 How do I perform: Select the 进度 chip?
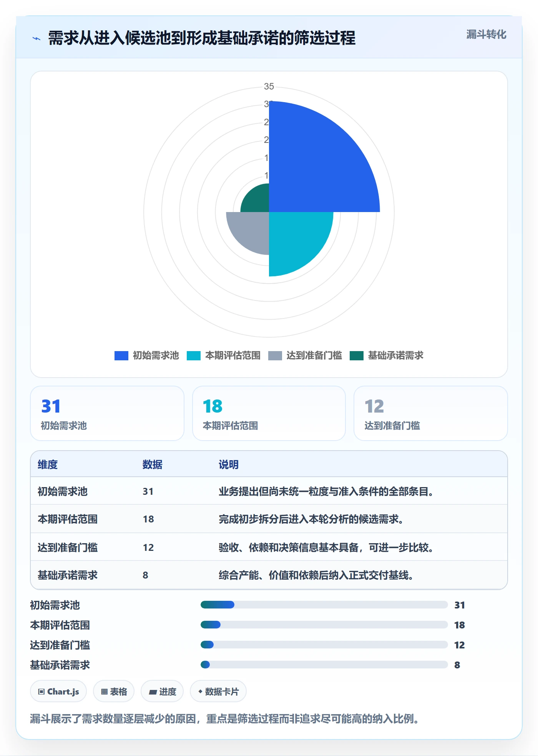162,691
